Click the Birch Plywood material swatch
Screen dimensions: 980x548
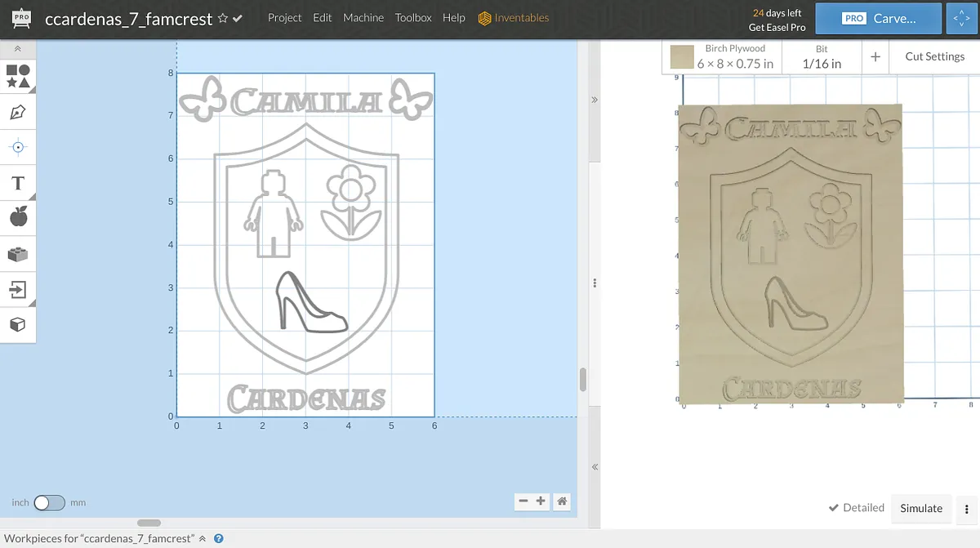(682, 56)
